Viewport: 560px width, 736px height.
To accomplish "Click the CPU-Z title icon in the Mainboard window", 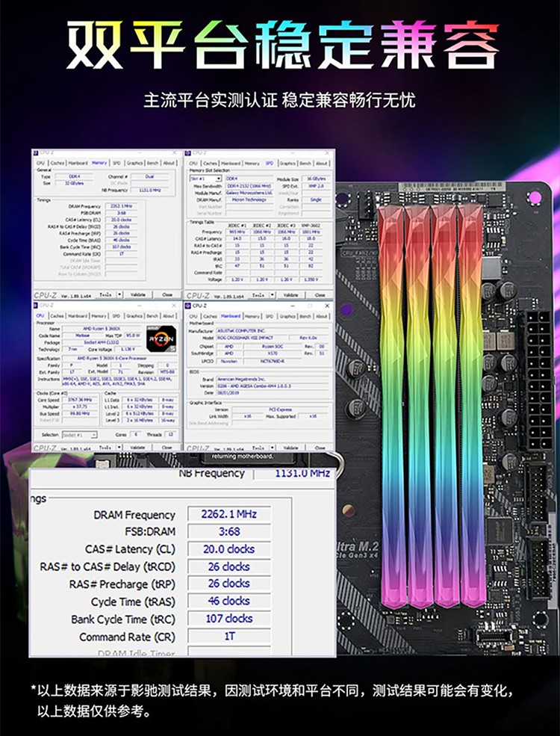I will [189, 306].
